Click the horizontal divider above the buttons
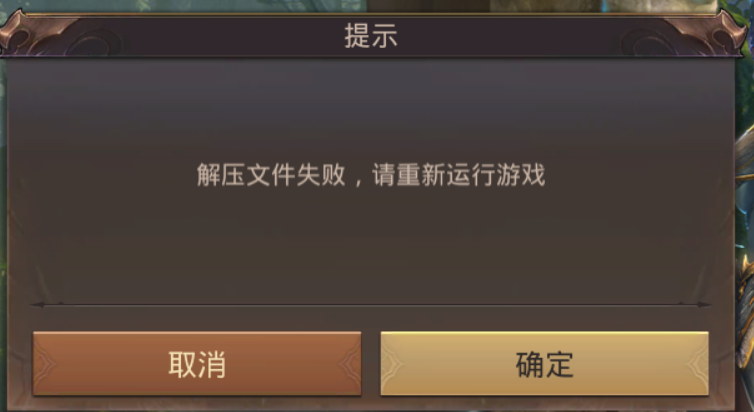This screenshot has height=412, width=754. click(x=371, y=304)
